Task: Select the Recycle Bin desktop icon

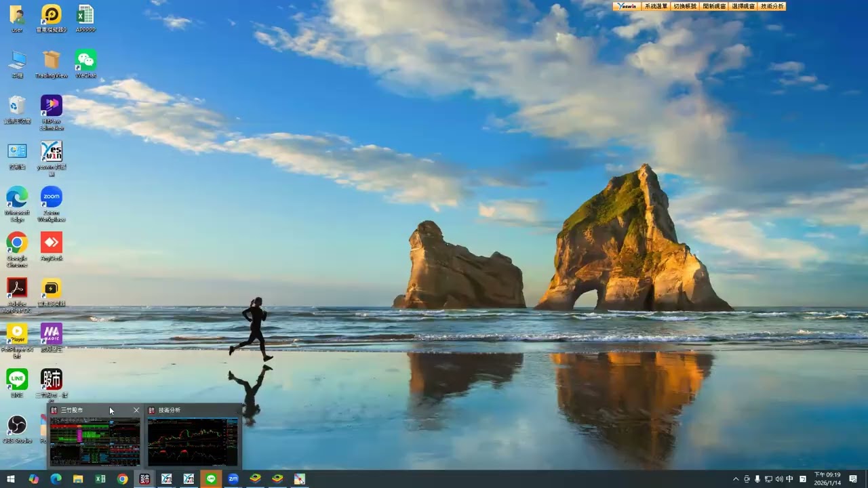Action: [x=17, y=110]
